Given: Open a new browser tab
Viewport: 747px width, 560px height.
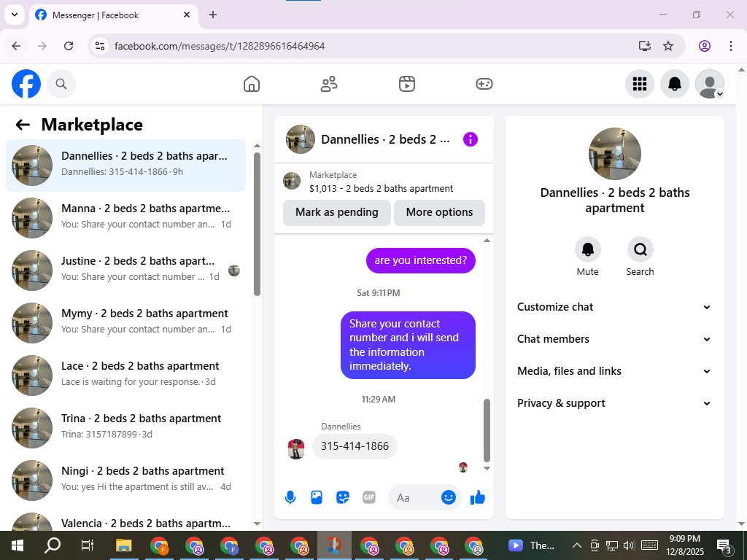Looking at the screenshot, I should pos(213,15).
